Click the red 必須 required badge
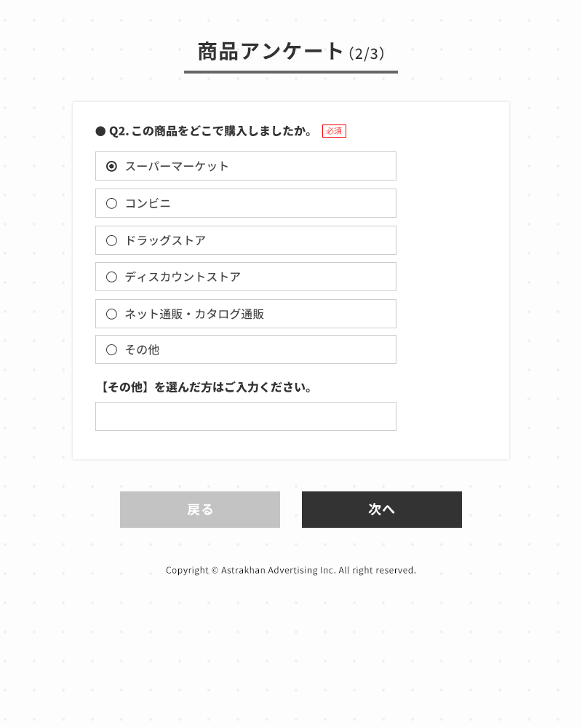Screen dimensions: 582x728 click(x=334, y=131)
